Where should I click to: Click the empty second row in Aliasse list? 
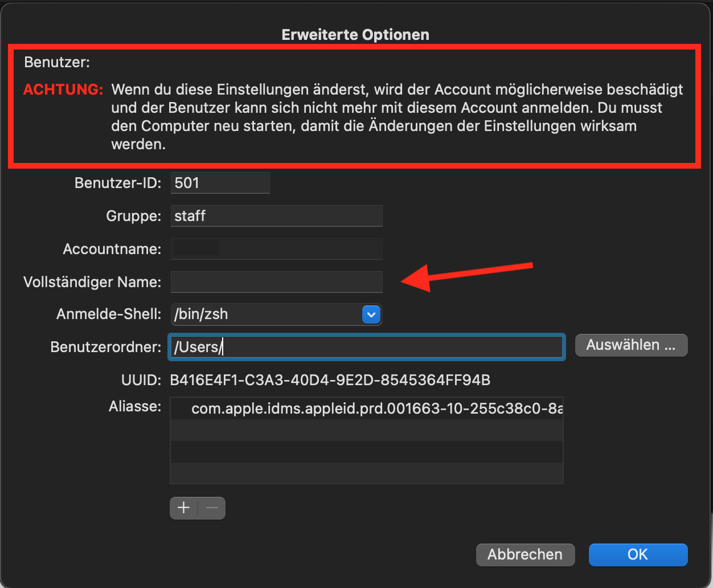point(366,430)
